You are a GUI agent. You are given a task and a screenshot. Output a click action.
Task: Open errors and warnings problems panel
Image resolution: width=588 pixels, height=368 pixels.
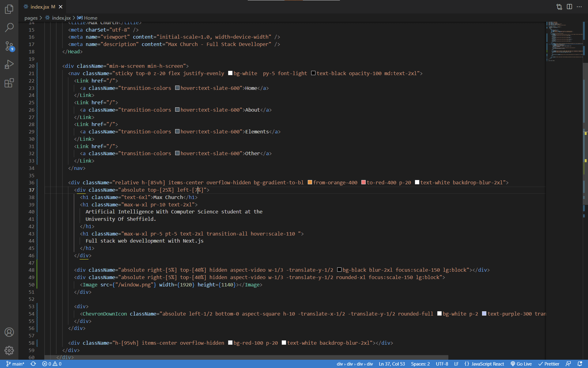coord(52,364)
